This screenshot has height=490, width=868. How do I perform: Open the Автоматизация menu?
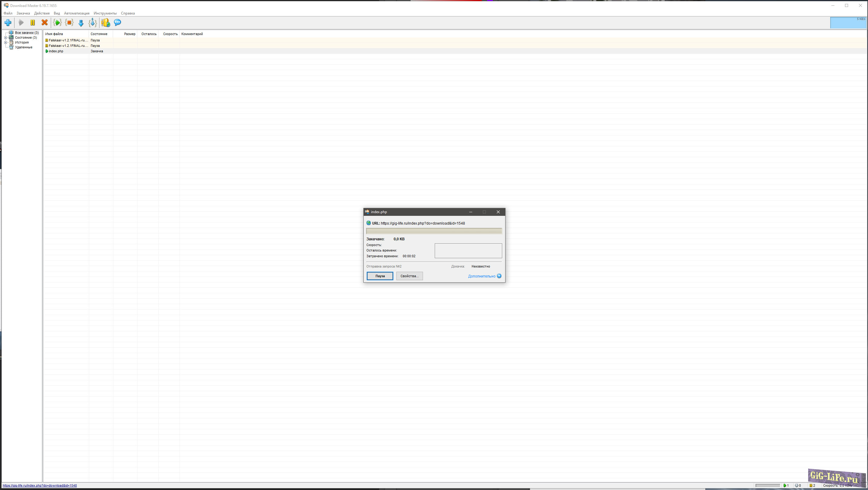(x=76, y=14)
